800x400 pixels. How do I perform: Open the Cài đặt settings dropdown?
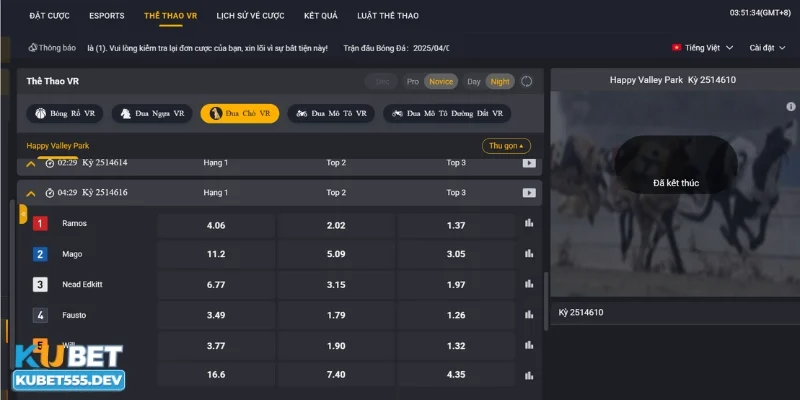pos(767,47)
